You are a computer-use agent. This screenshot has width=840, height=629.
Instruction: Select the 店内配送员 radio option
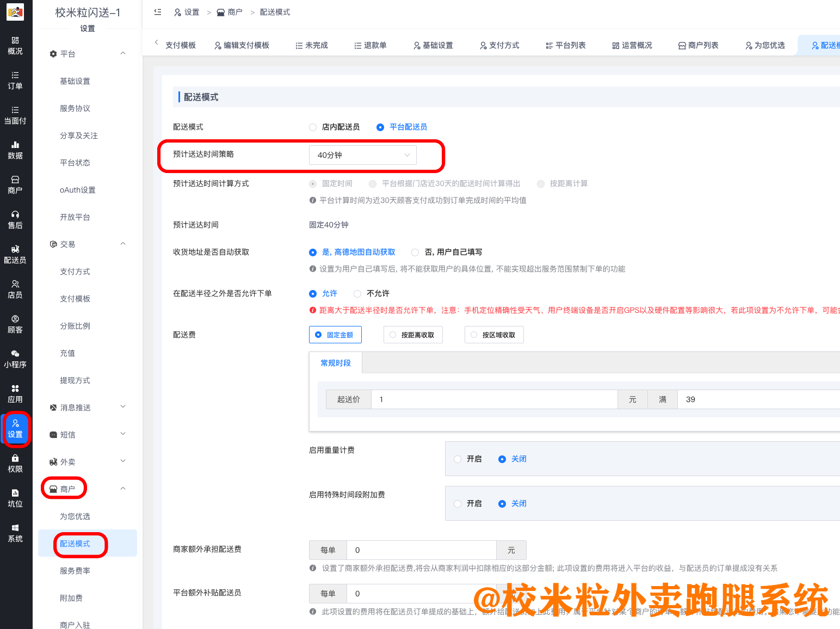pos(313,127)
